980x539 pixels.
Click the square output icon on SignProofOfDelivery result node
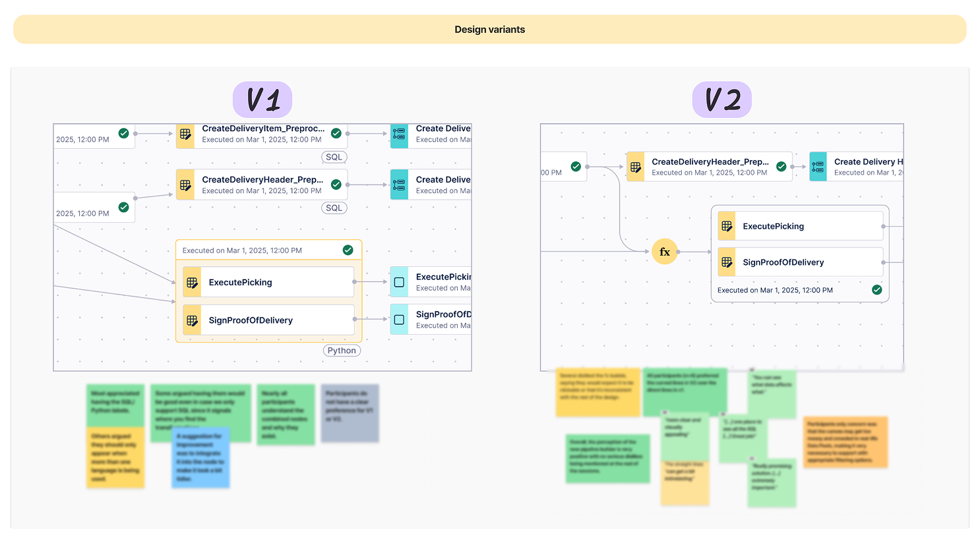399,319
